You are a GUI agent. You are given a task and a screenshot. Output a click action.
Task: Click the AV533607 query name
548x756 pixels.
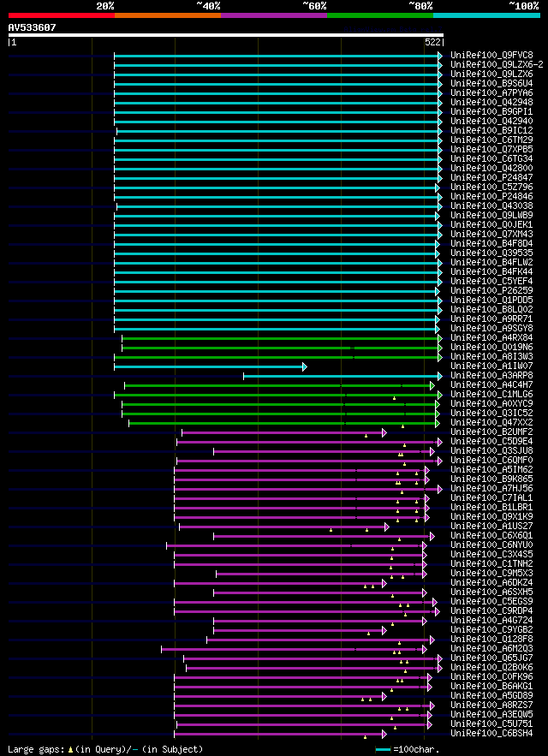32,27
